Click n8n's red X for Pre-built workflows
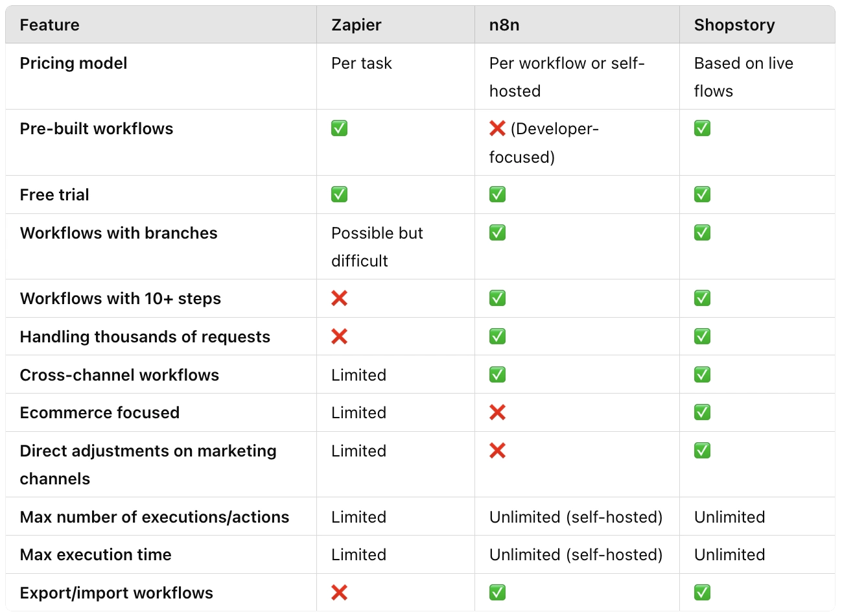 pos(497,128)
